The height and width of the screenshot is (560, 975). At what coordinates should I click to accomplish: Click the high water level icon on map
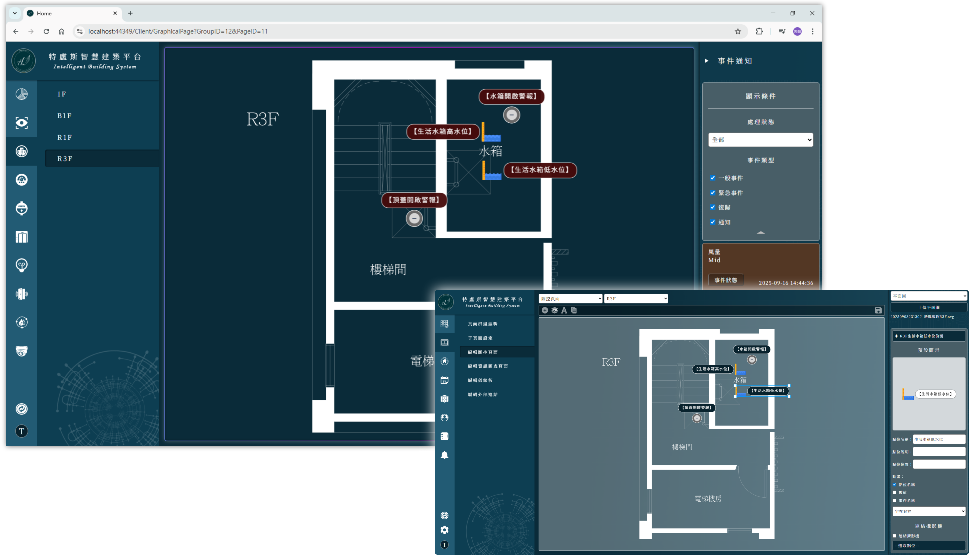(491, 132)
